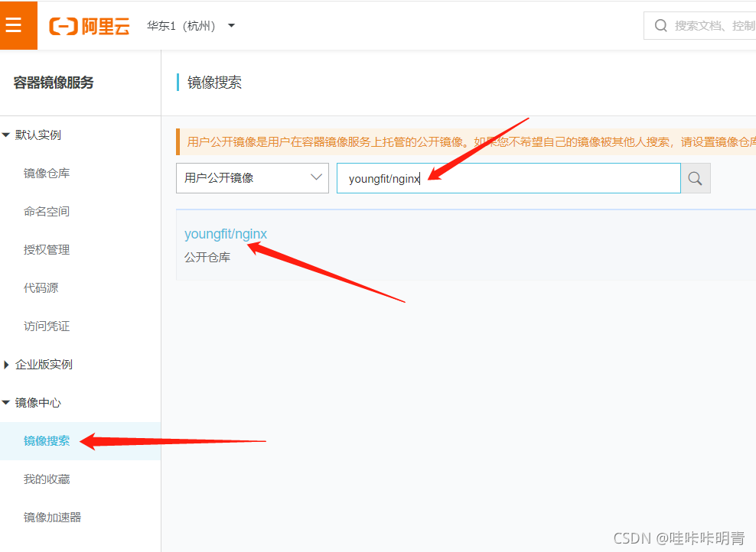Collapse the 默认实例 section
This screenshot has width=756, height=552.
(34, 135)
